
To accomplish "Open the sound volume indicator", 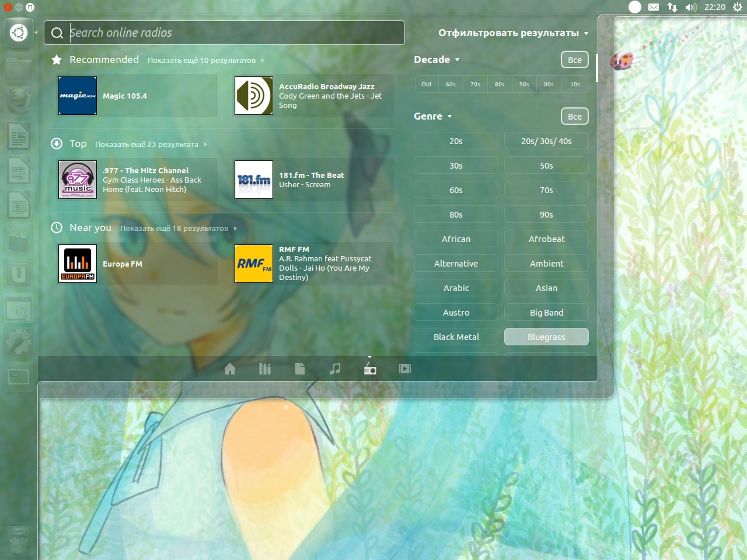I will (691, 7).
